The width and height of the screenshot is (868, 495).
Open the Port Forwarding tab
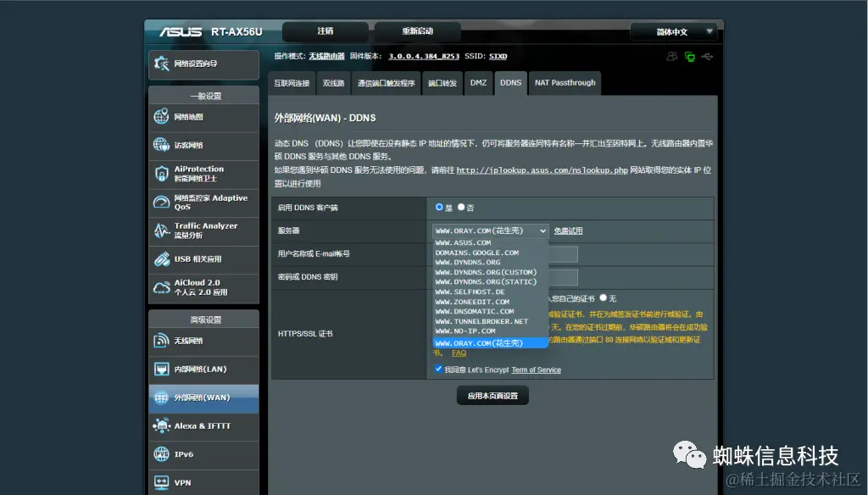(442, 83)
